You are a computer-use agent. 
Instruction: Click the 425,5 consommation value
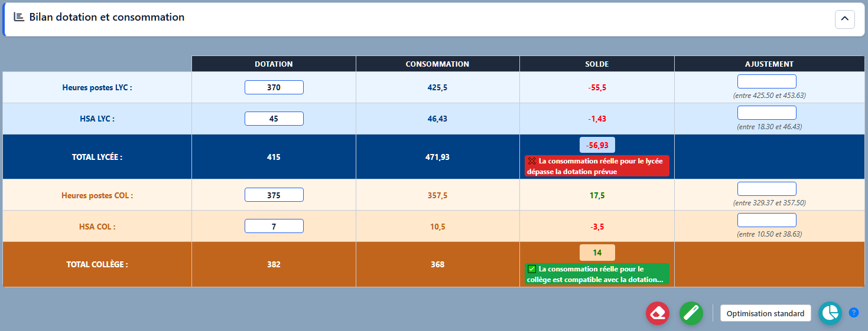(x=438, y=87)
